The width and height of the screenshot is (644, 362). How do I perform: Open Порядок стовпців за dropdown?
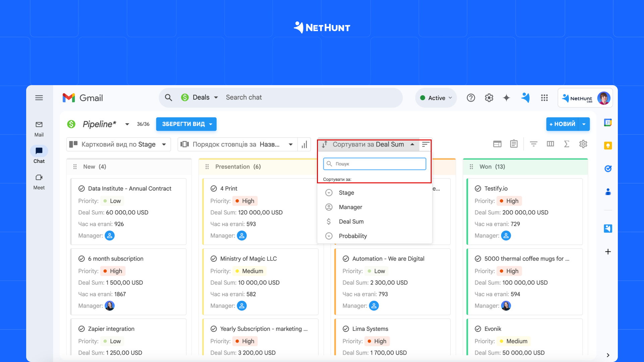click(x=237, y=144)
